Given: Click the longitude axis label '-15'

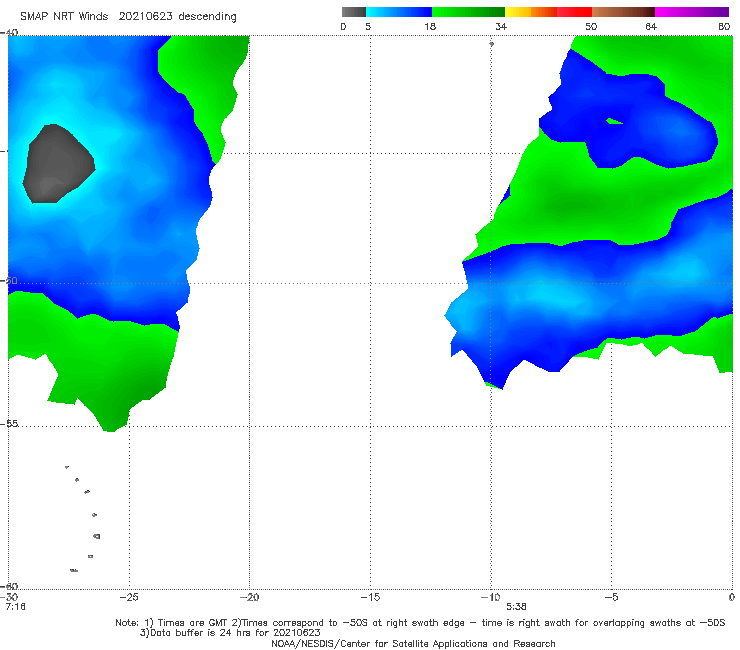Looking at the screenshot, I should tap(370, 597).
